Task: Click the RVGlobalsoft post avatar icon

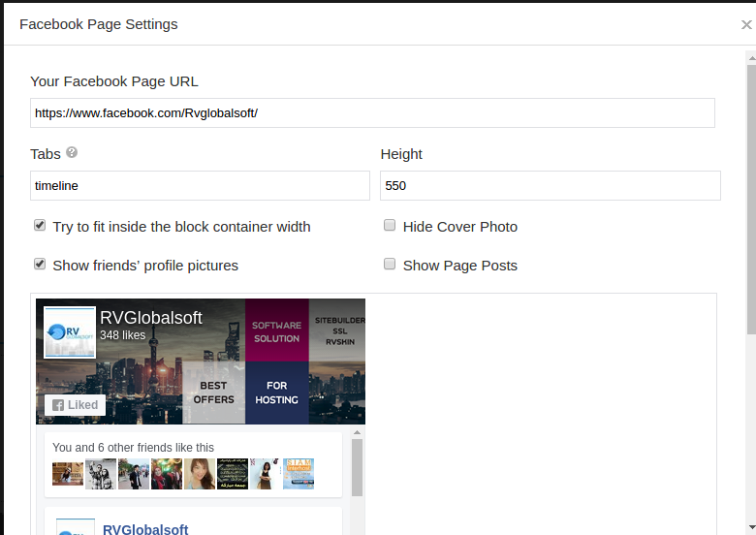Action: pos(76,527)
